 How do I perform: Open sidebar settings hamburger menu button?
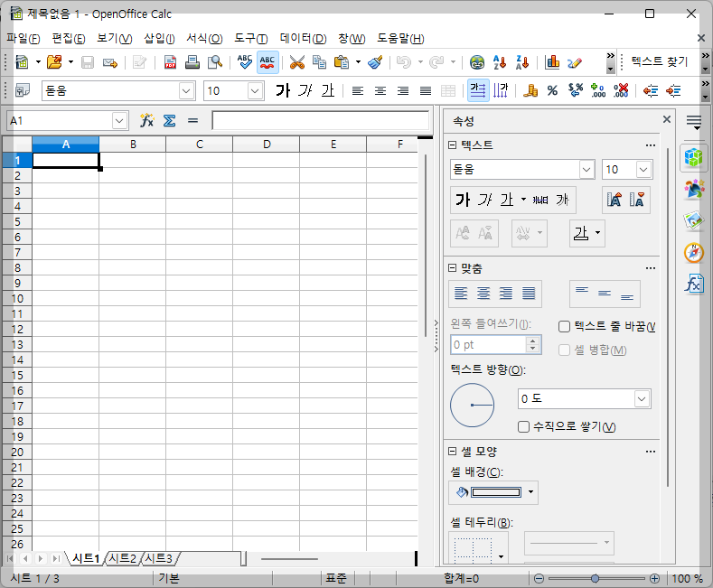[x=694, y=122]
